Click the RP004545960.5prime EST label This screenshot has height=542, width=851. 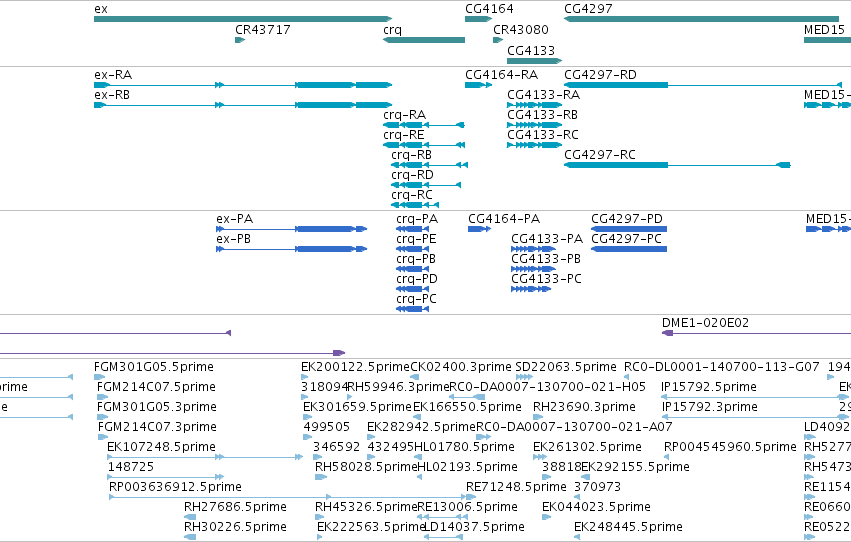click(x=730, y=447)
